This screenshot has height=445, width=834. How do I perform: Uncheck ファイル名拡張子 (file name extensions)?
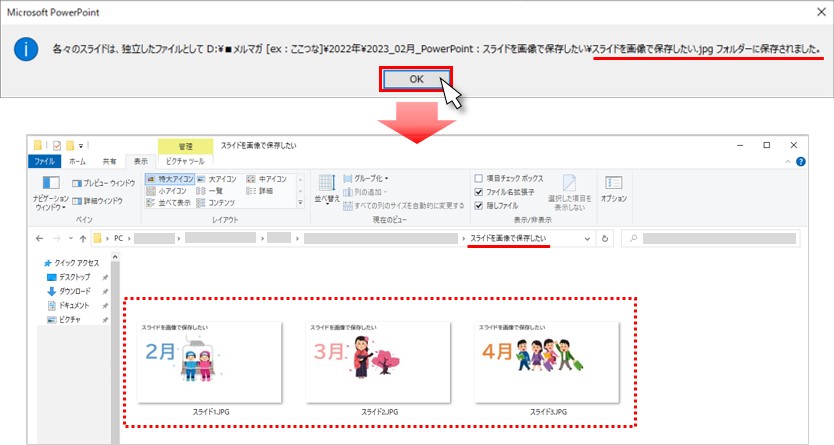pos(479,192)
